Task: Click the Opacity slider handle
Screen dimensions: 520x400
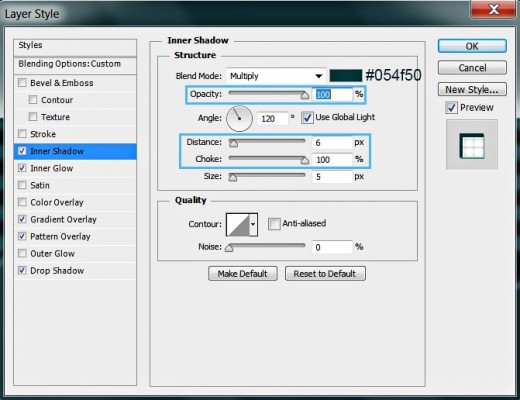Action: tap(304, 96)
